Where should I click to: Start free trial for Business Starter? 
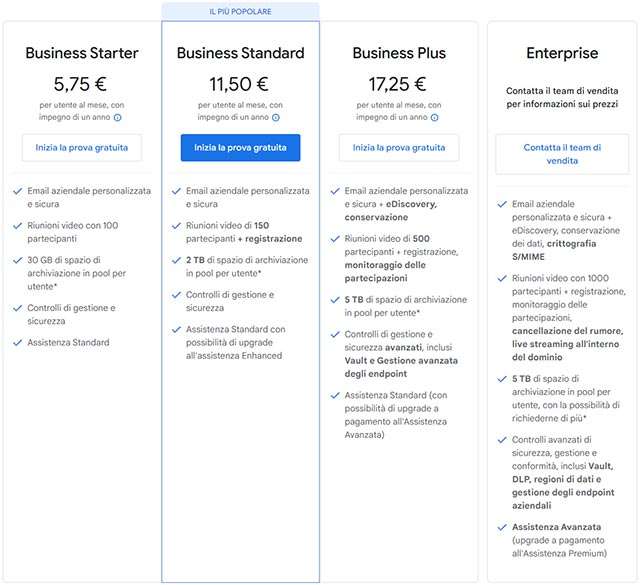tap(82, 148)
